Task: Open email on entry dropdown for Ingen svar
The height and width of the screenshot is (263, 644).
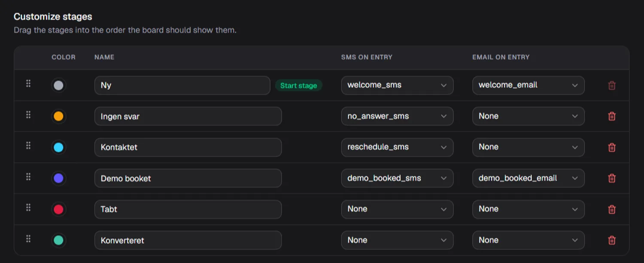Action: (529, 116)
